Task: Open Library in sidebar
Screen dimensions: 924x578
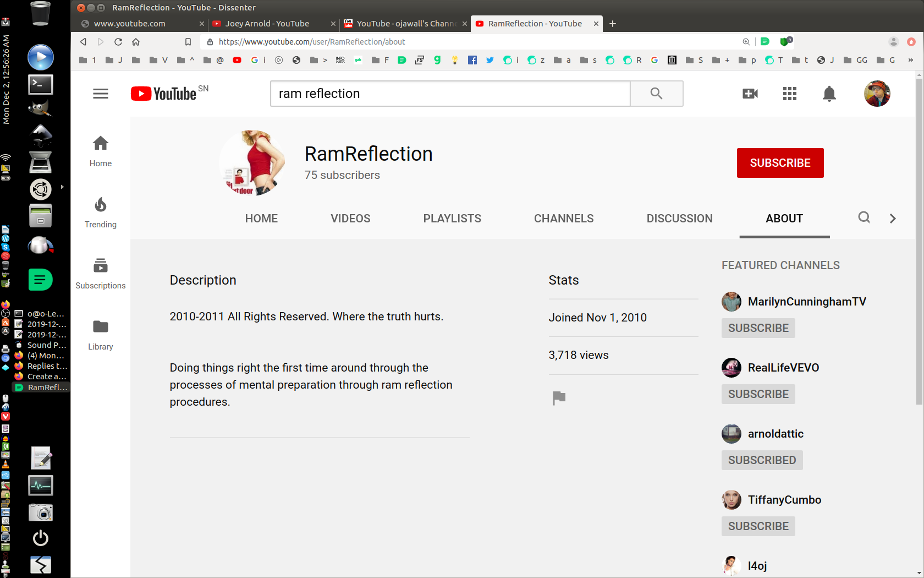Action: click(x=101, y=335)
